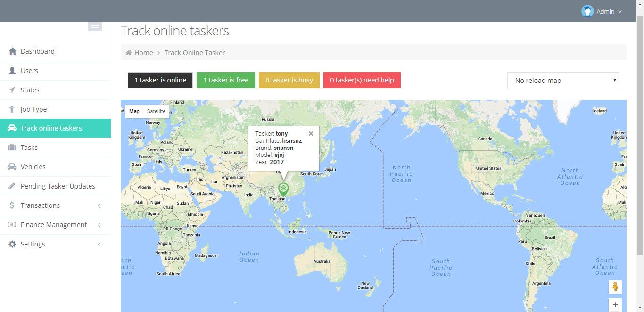Click Brazil label on the map
Viewport: 644px width, 312px height.
550,238
